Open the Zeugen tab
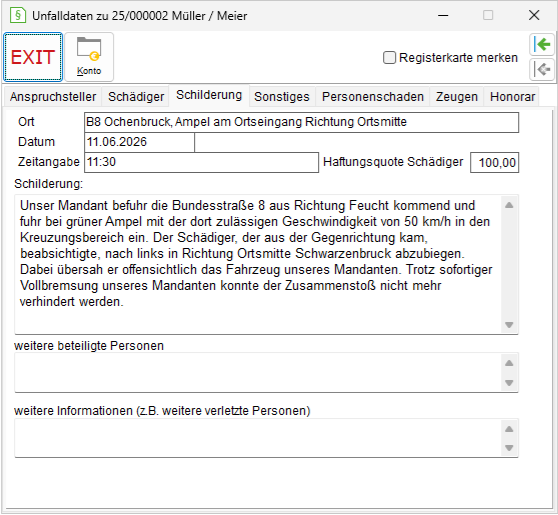 457,96
